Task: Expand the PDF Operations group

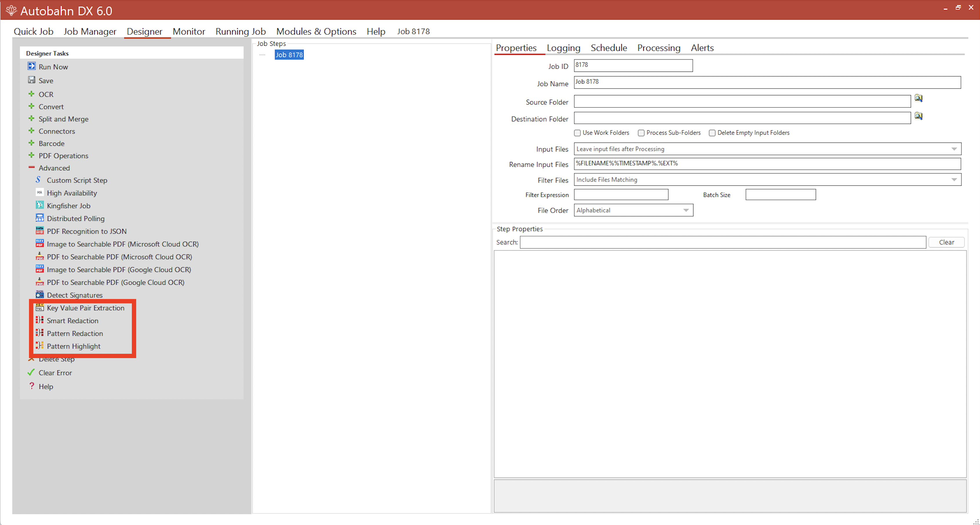Action: pos(31,155)
